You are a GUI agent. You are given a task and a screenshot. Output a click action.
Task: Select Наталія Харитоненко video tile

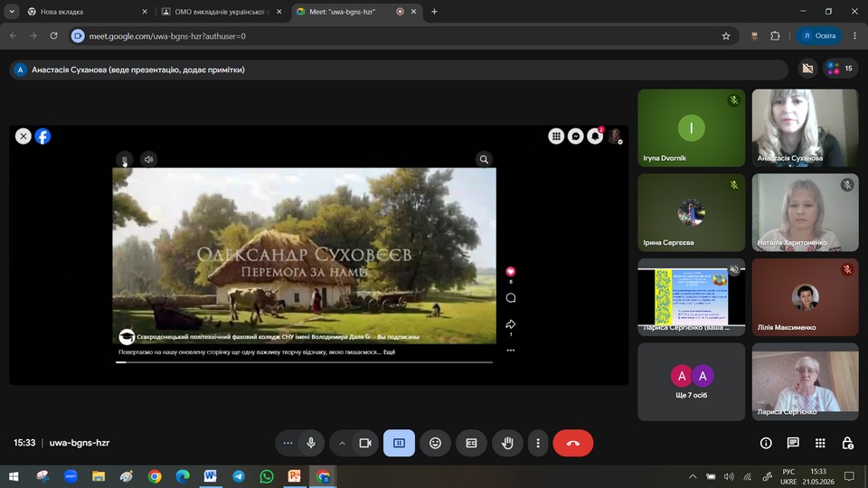pos(805,212)
